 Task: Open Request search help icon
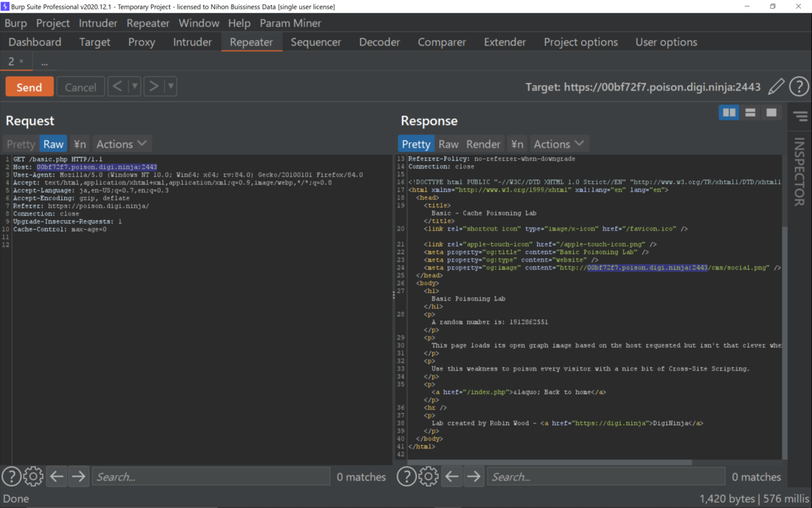click(12, 477)
